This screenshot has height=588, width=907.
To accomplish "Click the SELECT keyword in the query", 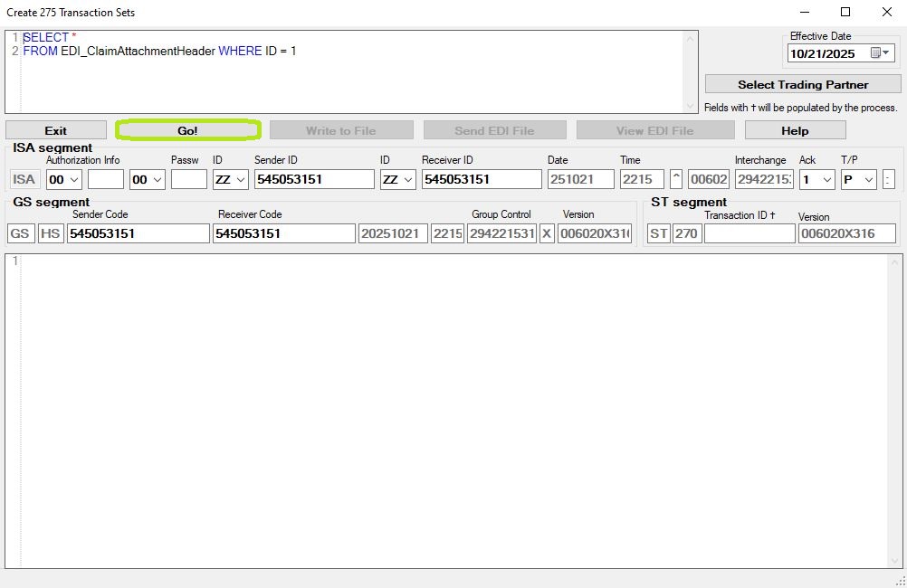I will pos(46,38).
